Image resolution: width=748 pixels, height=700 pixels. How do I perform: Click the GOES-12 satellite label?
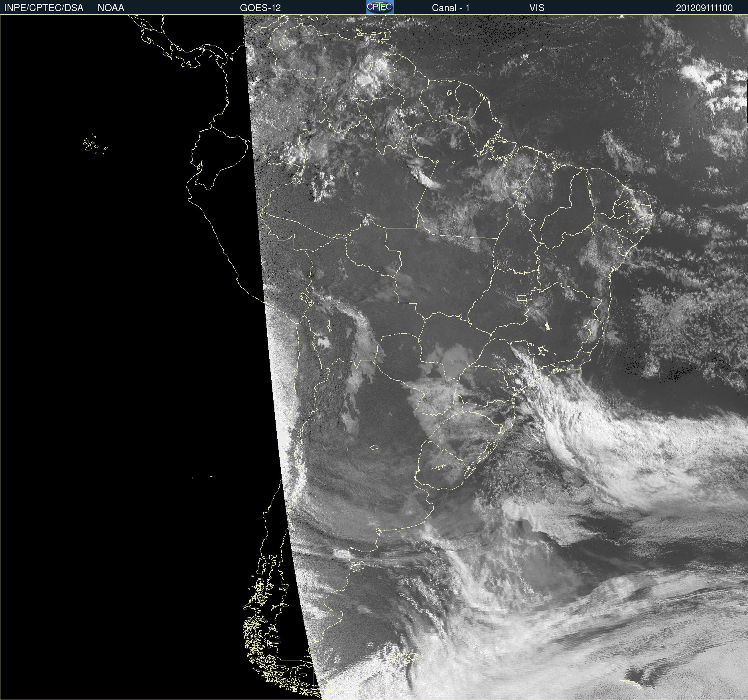260,8
